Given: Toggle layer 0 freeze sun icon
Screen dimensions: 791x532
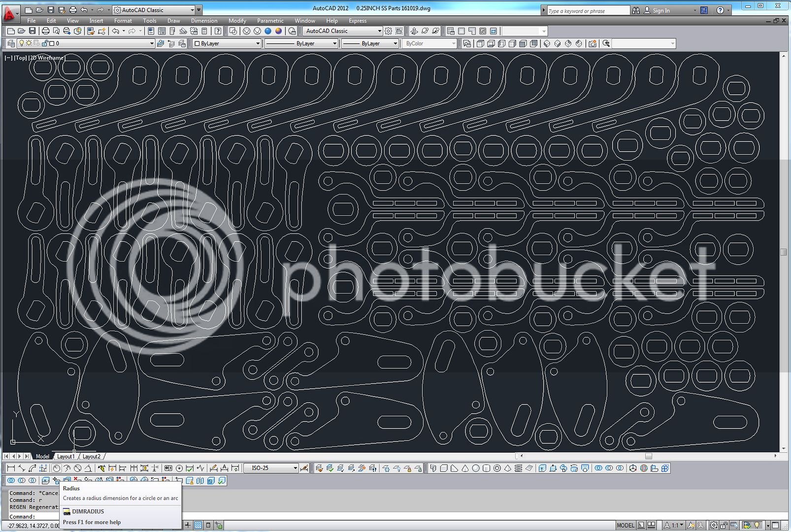Looking at the screenshot, I should (x=29, y=43).
